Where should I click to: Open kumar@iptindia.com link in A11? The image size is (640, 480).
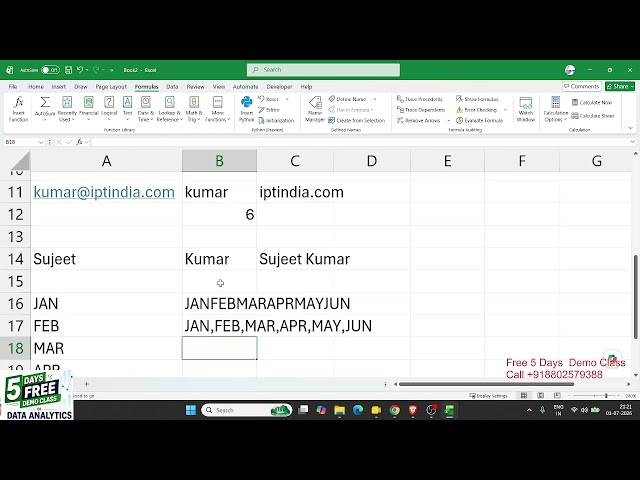pos(104,192)
